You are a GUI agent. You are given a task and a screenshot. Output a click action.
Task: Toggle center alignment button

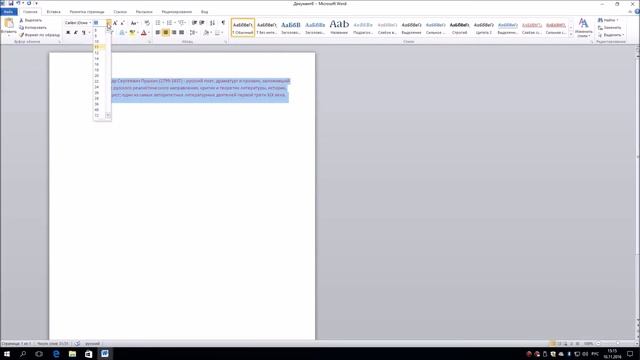[x=166, y=32]
